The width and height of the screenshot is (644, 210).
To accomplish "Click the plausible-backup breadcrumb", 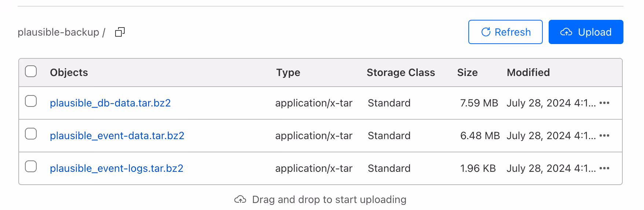I will [58, 32].
